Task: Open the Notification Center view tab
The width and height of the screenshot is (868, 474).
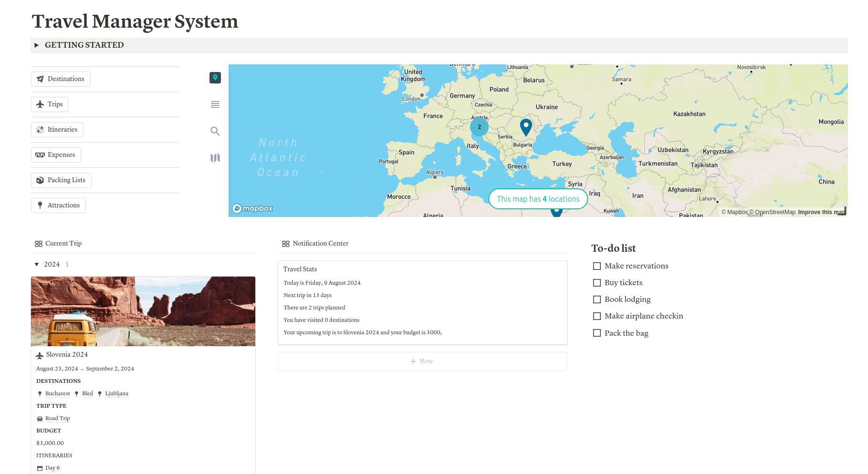Action: (315, 244)
